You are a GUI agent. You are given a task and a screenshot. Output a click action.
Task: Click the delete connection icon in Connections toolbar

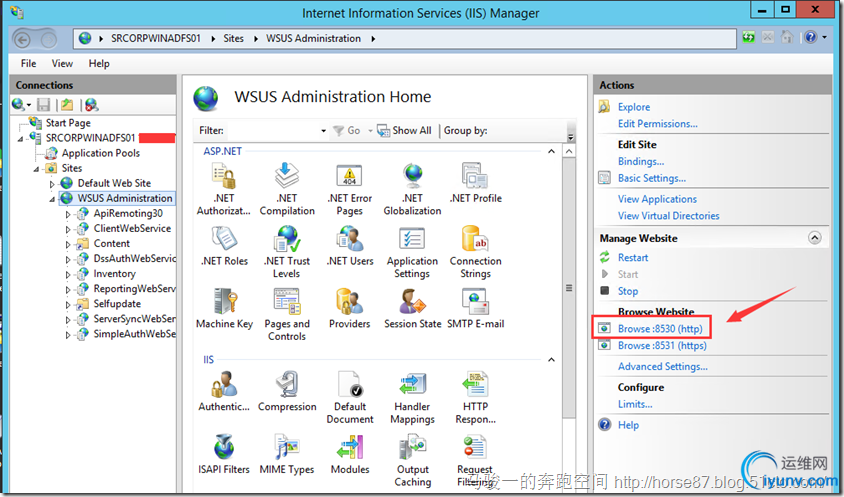pos(92,104)
